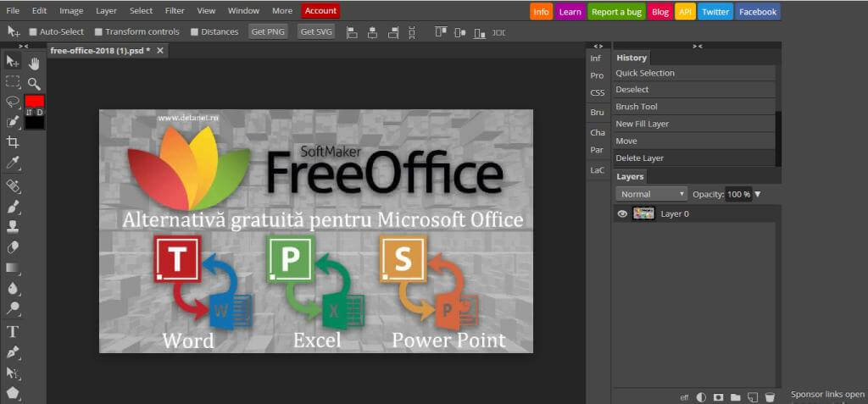Image resolution: width=868 pixels, height=404 pixels.
Task: Collapse the left toolbox with arrows
Action: click(x=23, y=46)
